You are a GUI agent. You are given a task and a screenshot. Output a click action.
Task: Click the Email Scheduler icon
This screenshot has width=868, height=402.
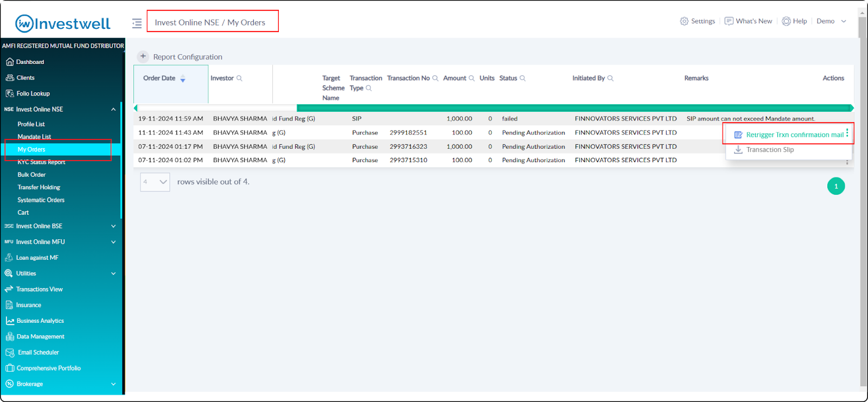(x=10, y=353)
